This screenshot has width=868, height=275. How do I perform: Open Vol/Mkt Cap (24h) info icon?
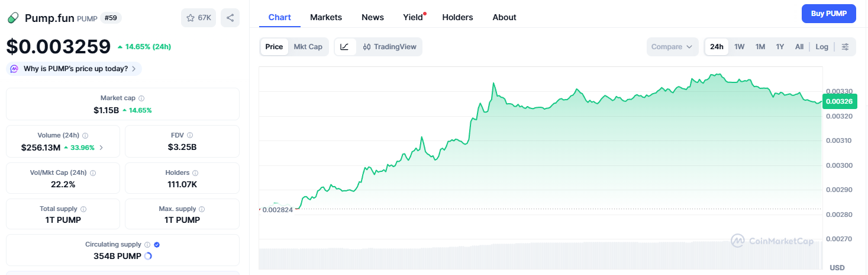click(93, 173)
